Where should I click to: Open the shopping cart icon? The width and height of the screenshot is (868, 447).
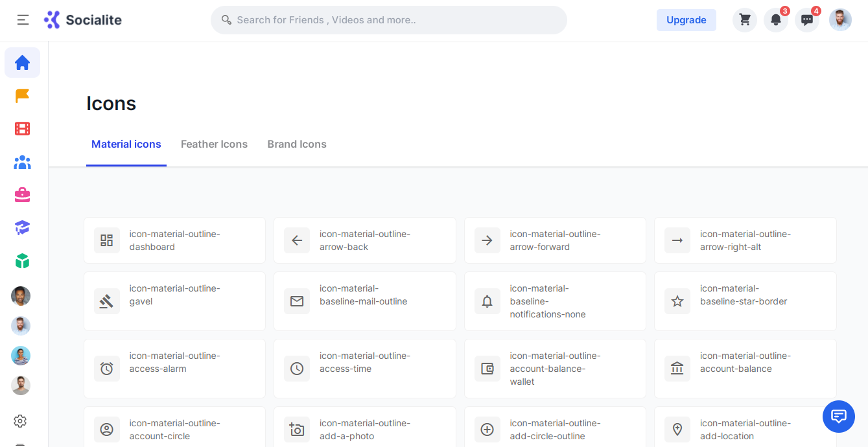[x=745, y=20]
